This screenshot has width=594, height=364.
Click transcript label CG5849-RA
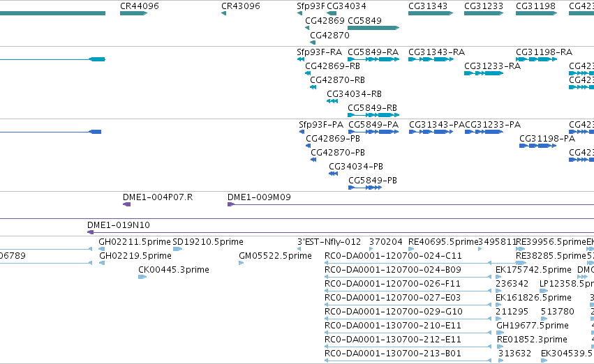tap(373, 52)
